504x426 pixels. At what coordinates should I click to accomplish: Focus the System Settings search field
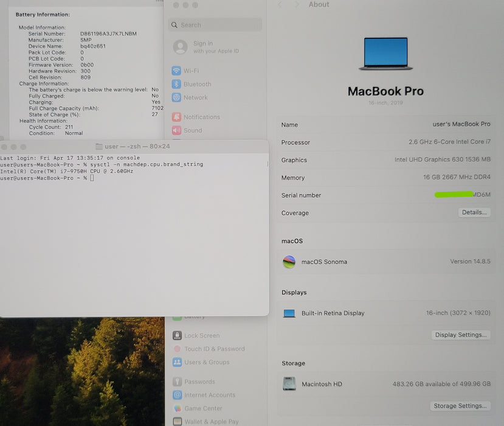click(215, 25)
